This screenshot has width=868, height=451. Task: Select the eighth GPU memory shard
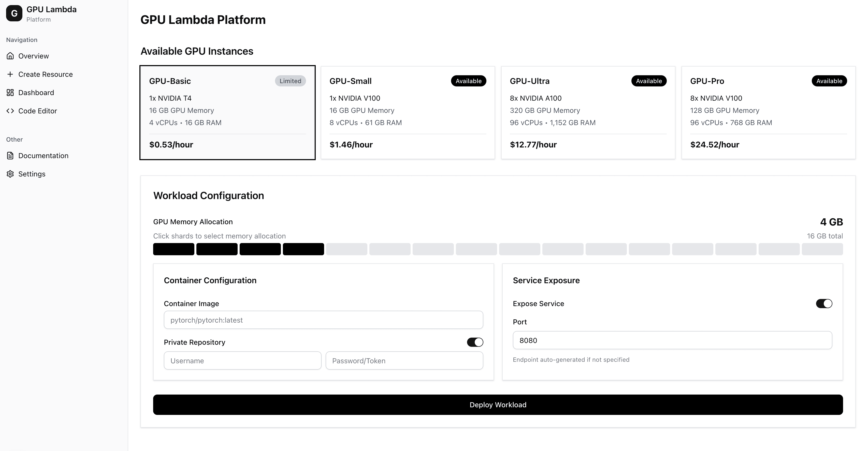(476, 249)
